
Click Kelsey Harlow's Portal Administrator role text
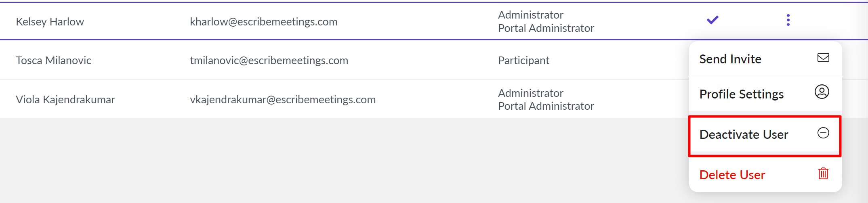click(546, 28)
